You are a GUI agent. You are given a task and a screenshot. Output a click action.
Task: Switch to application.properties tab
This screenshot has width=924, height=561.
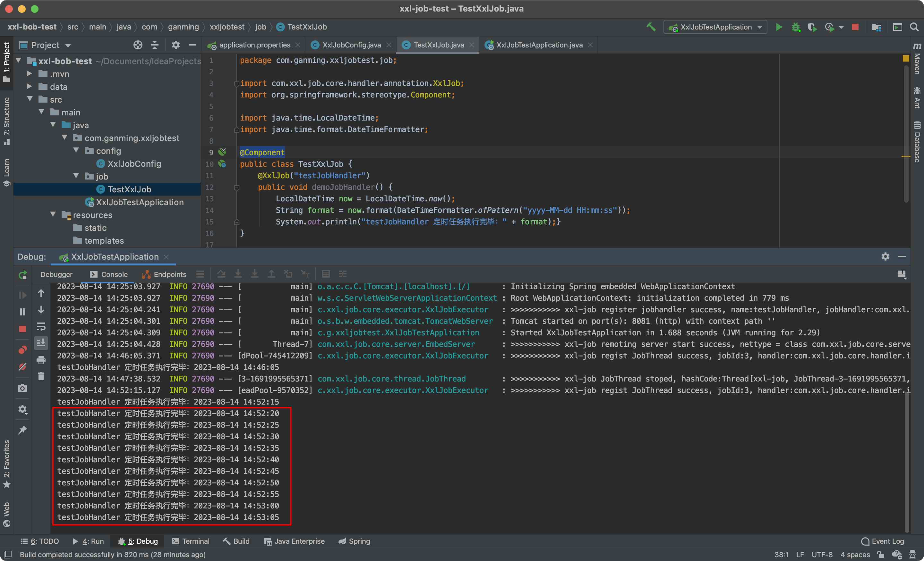coord(254,45)
